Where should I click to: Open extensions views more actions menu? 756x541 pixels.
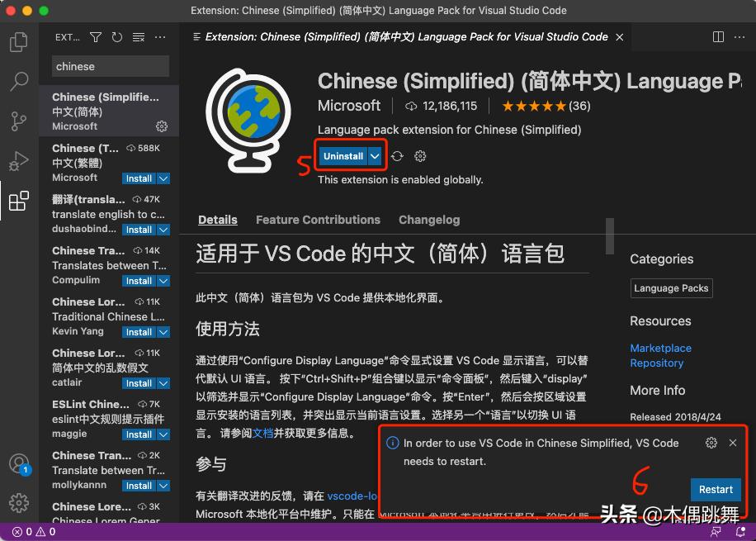[160, 37]
